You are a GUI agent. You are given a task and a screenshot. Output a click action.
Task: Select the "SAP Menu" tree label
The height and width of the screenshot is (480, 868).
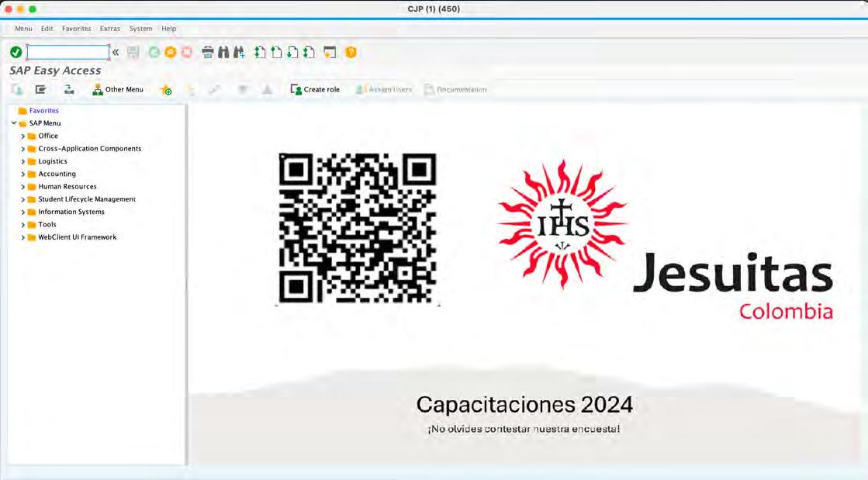[45, 123]
